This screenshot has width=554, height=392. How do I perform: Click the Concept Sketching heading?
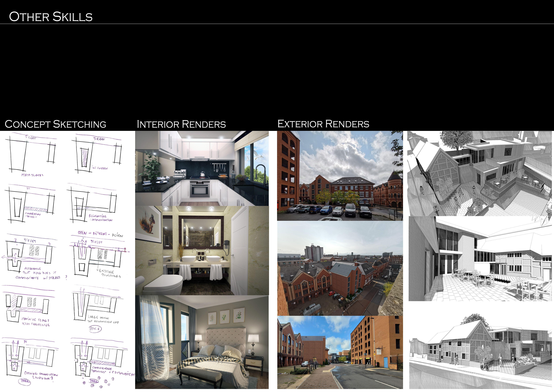[x=56, y=124]
